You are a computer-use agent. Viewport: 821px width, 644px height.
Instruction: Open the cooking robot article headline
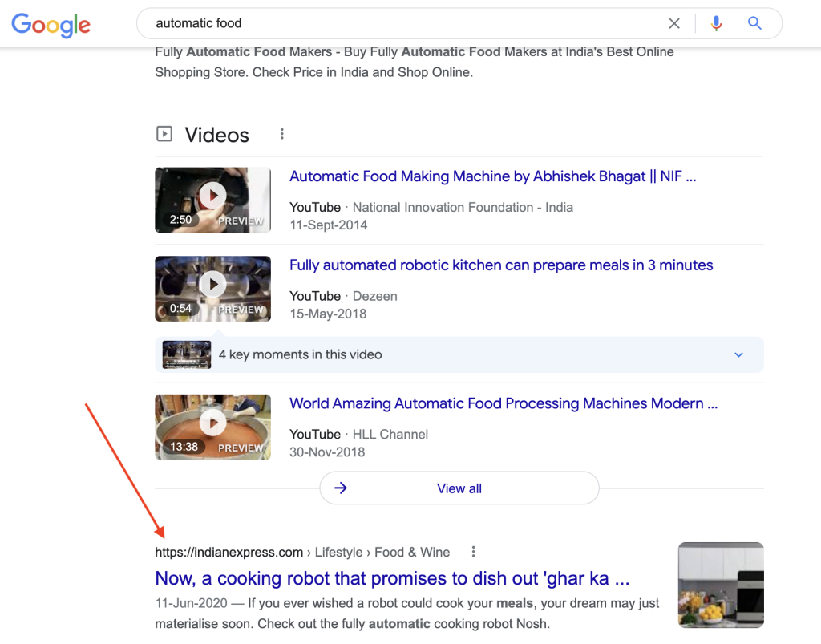click(392, 578)
